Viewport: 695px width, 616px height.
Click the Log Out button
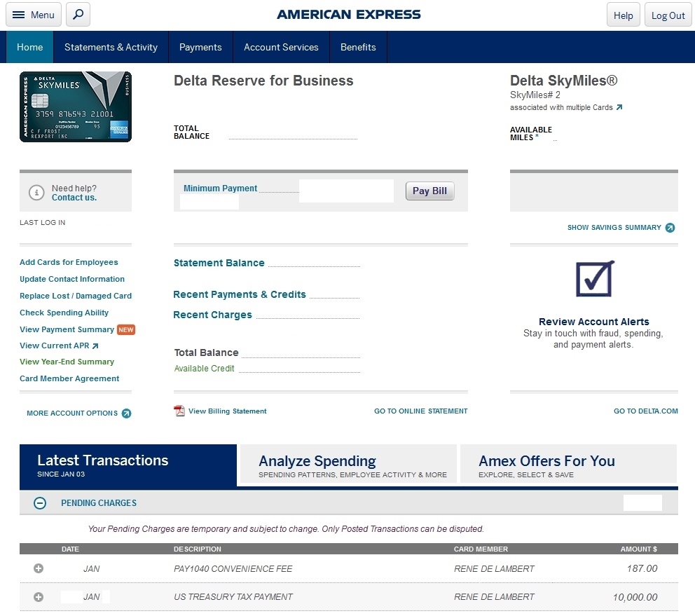tap(668, 15)
